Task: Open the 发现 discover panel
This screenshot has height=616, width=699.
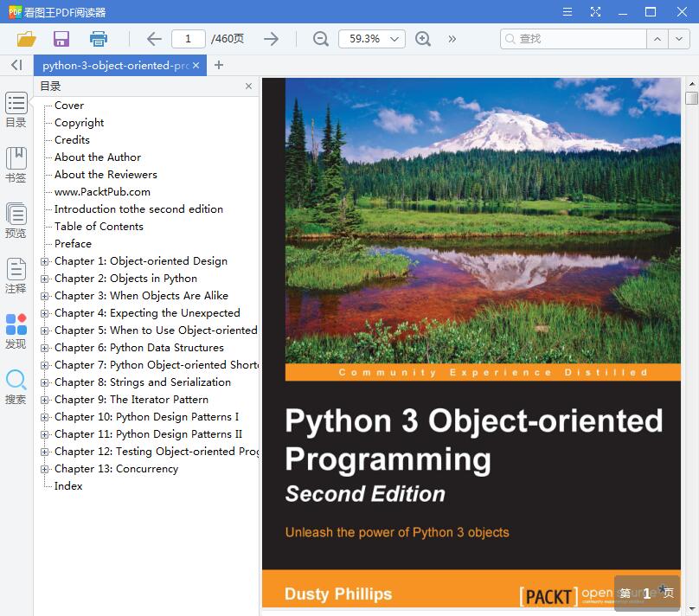Action: pyautogui.click(x=16, y=331)
